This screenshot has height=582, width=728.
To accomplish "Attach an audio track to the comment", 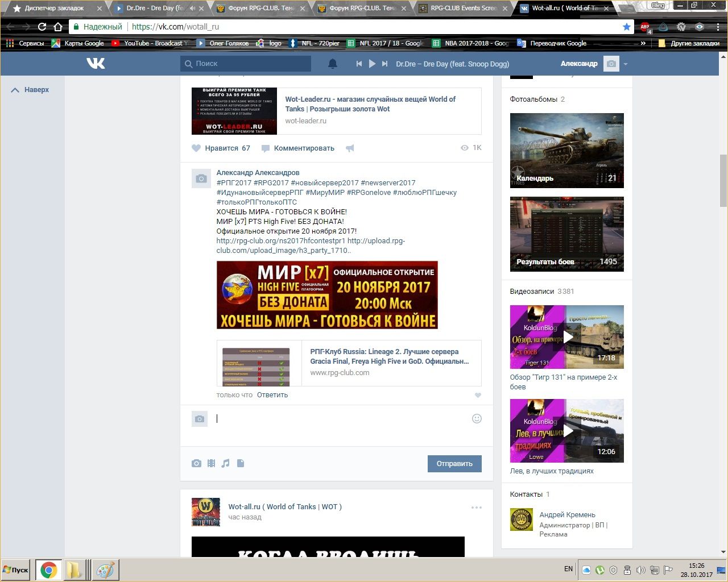I will point(226,464).
